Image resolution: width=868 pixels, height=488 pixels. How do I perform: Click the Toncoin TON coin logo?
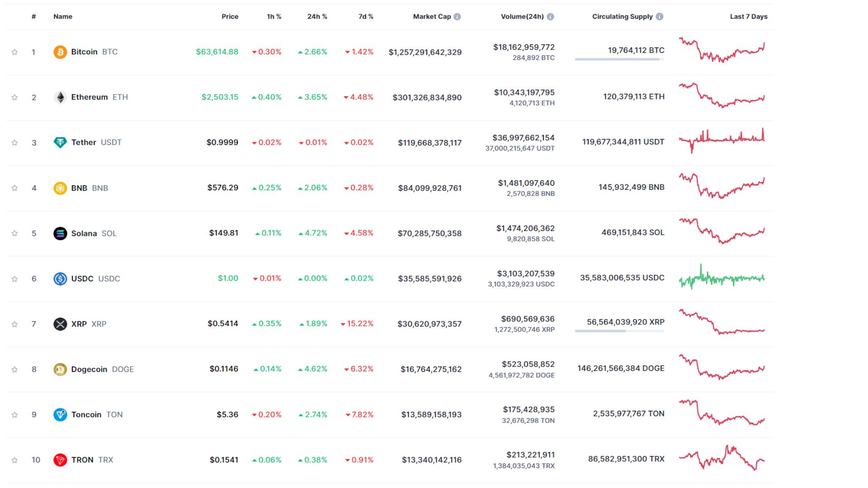[x=60, y=414]
